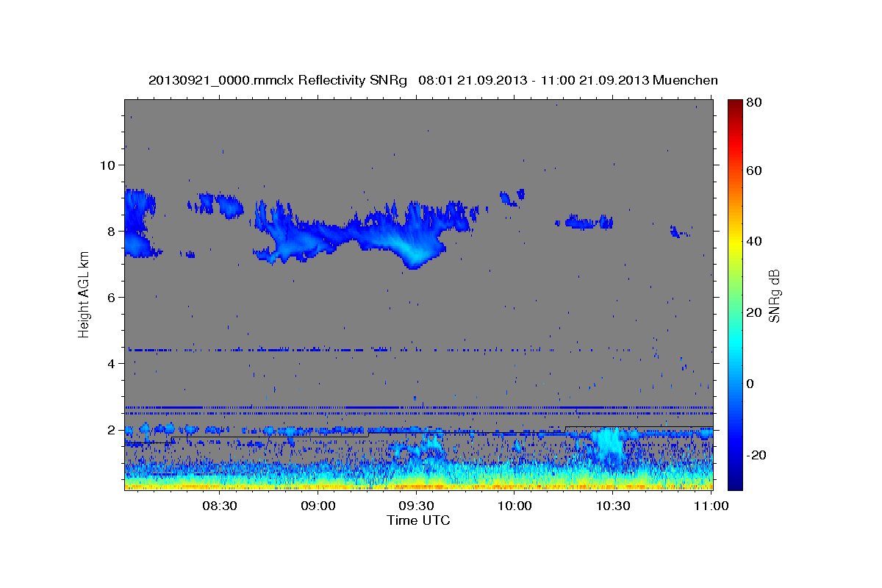Image resolution: width=882 pixels, height=588 pixels.
Task: Click the 09:30 time tick label
Action: click(416, 506)
